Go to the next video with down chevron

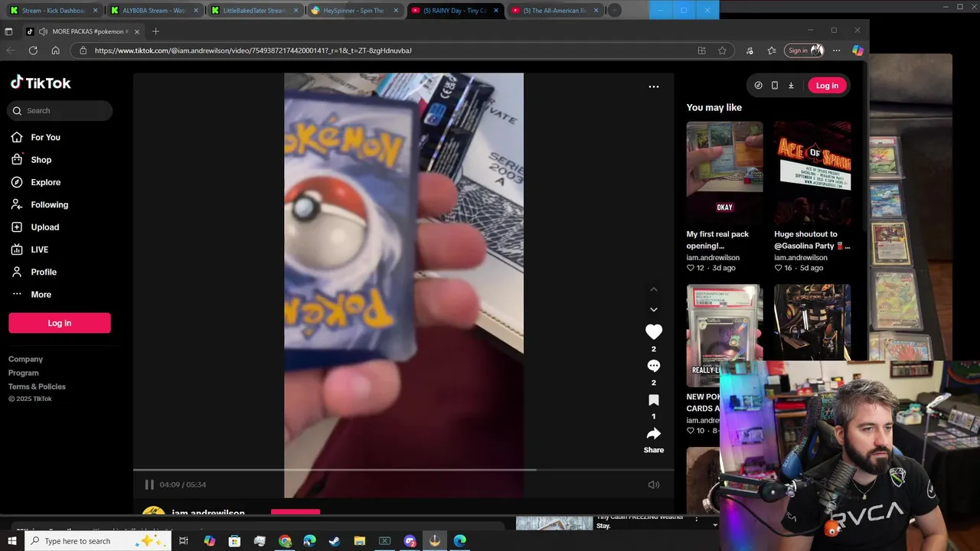pyautogui.click(x=654, y=309)
